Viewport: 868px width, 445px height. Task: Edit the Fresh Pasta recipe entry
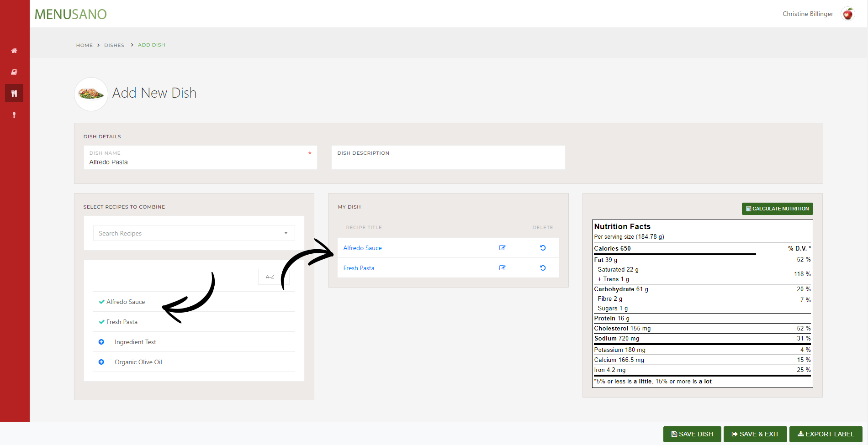502,268
